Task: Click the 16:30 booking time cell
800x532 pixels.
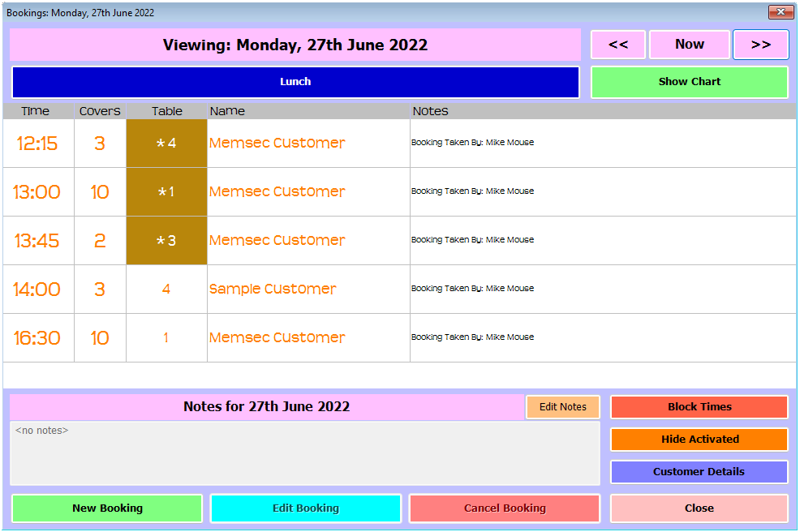Action: coord(37,338)
